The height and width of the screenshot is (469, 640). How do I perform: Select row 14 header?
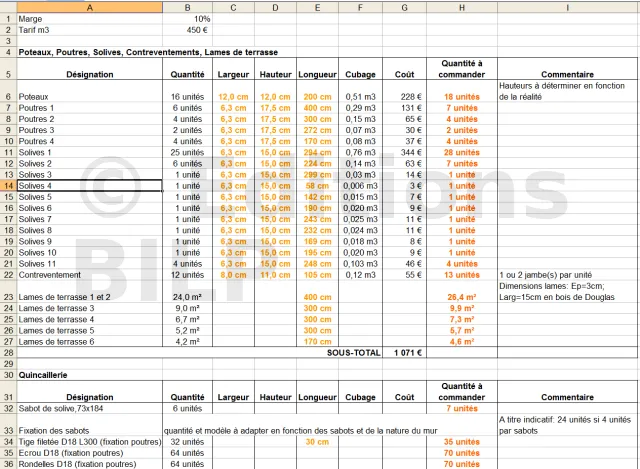click(8, 186)
